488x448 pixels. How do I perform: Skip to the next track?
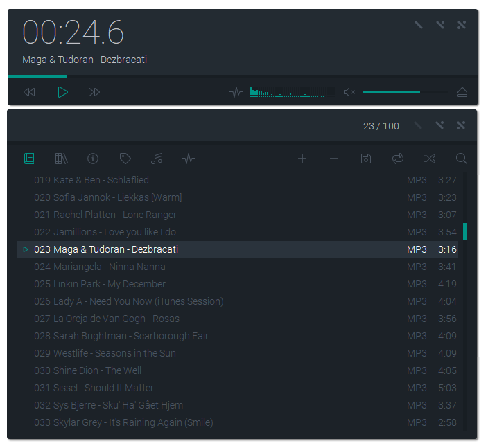tap(94, 92)
